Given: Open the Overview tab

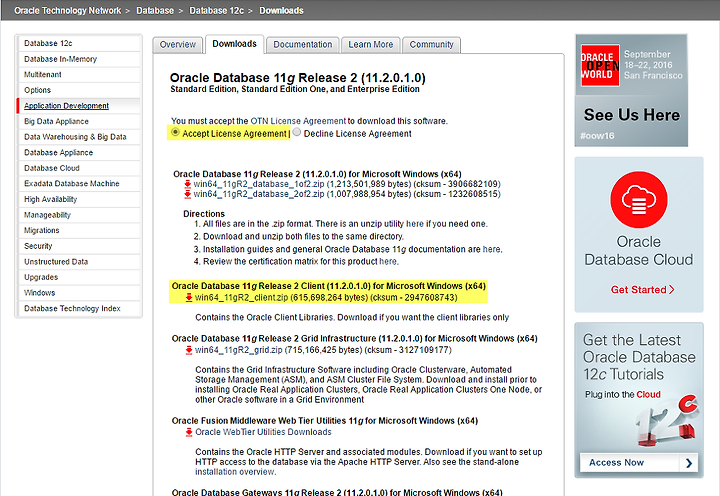Looking at the screenshot, I should tap(178, 45).
